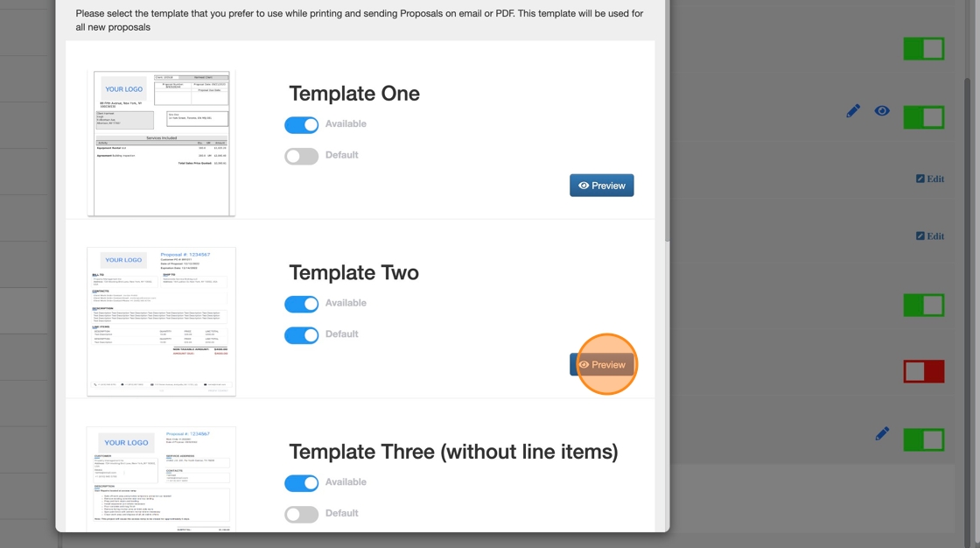Select the Template Two thumbnail image

pos(161,321)
